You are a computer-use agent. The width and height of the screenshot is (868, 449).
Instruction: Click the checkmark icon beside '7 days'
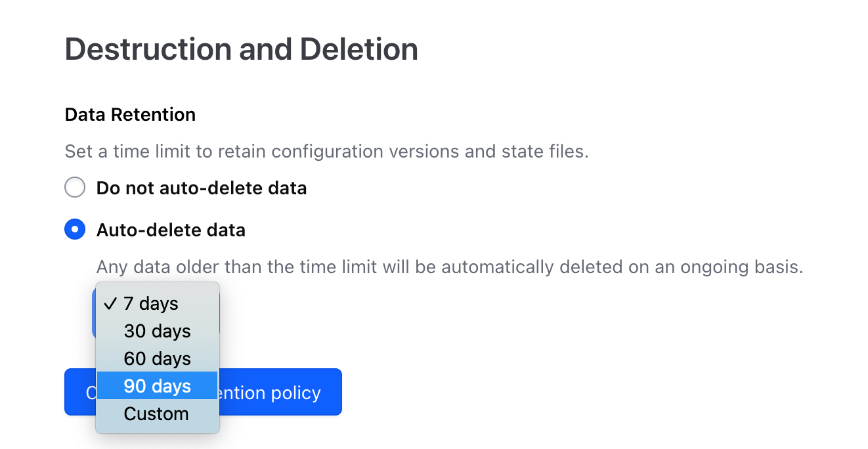click(110, 303)
